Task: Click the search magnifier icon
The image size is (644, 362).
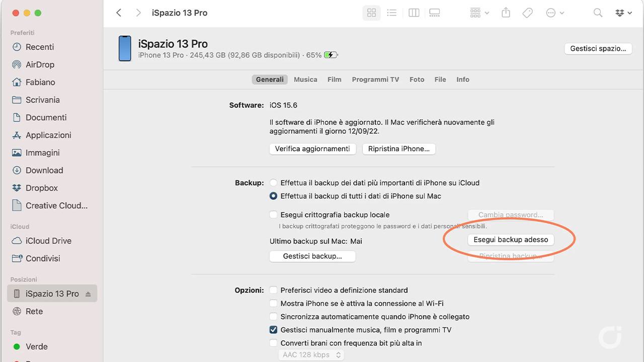Action: coord(598,13)
